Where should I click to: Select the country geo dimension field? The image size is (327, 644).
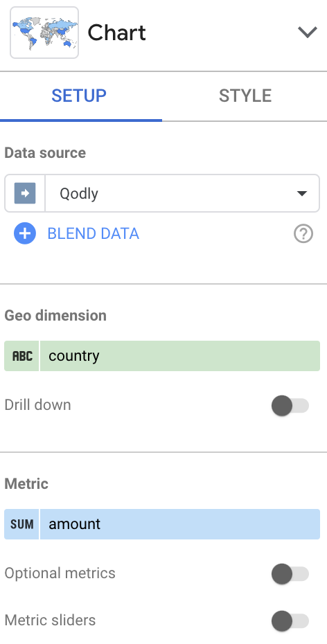point(162,356)
